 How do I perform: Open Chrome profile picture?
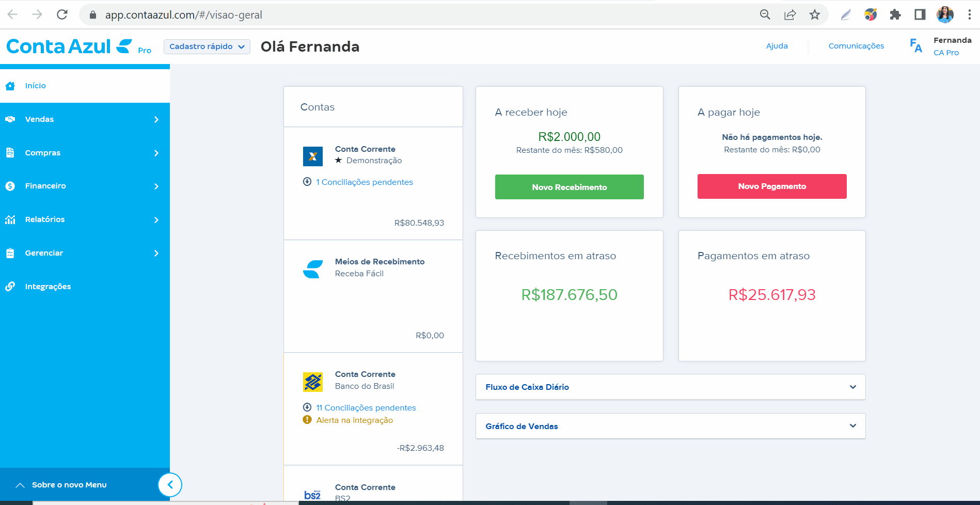coord(945,14)
